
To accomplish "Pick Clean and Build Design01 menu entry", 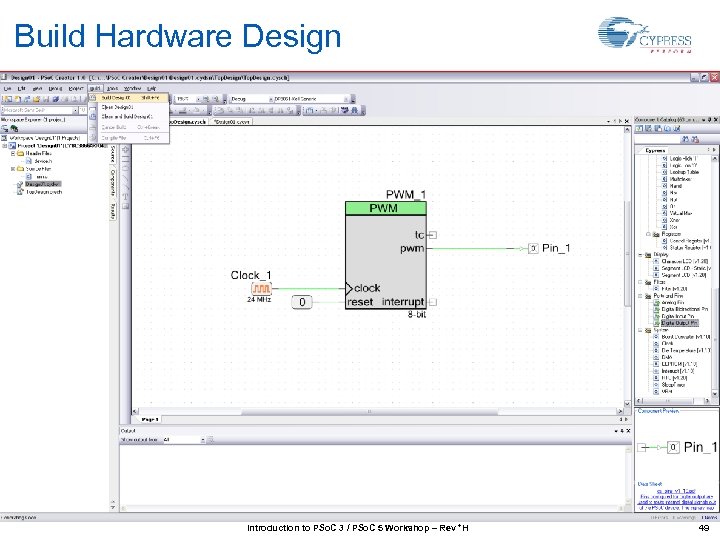I will coord(127,117).
